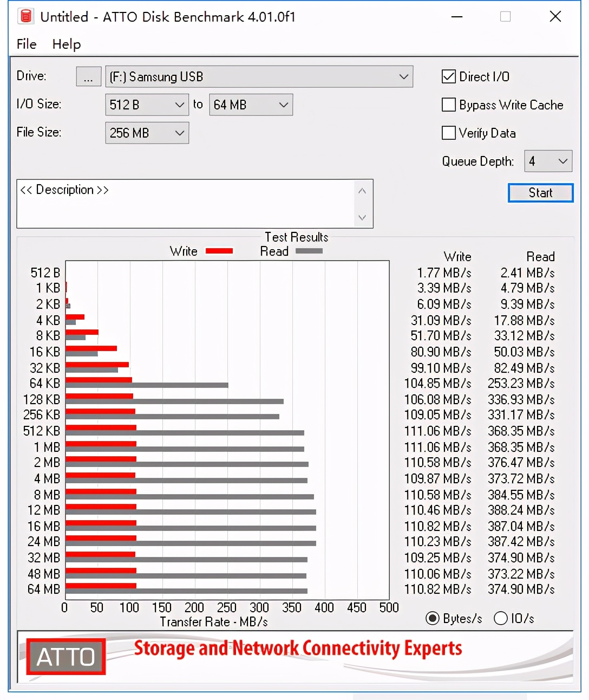Click the 388.24 MB/s read value
Image resolution: width=589 pixels, height=700 pixels.
521,510
